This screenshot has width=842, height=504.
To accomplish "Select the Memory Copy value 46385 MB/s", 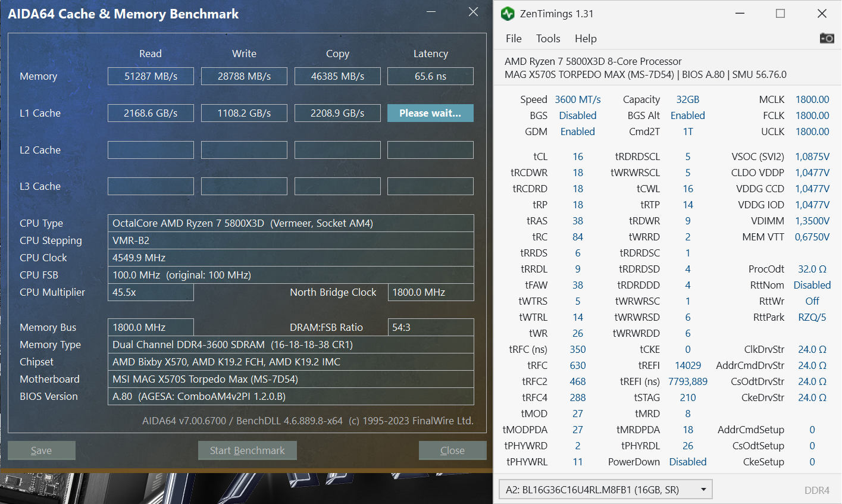I will click(337, 76).
